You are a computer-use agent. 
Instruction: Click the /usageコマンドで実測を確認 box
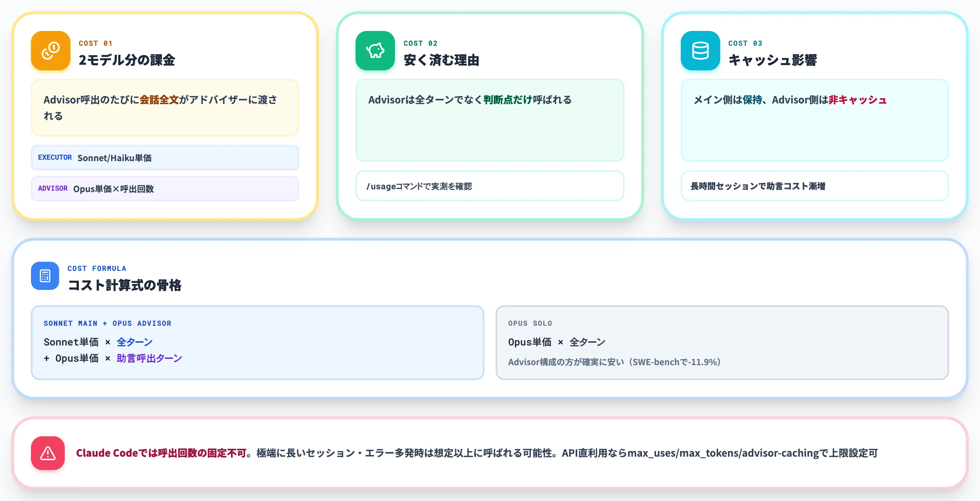point(490,186)
